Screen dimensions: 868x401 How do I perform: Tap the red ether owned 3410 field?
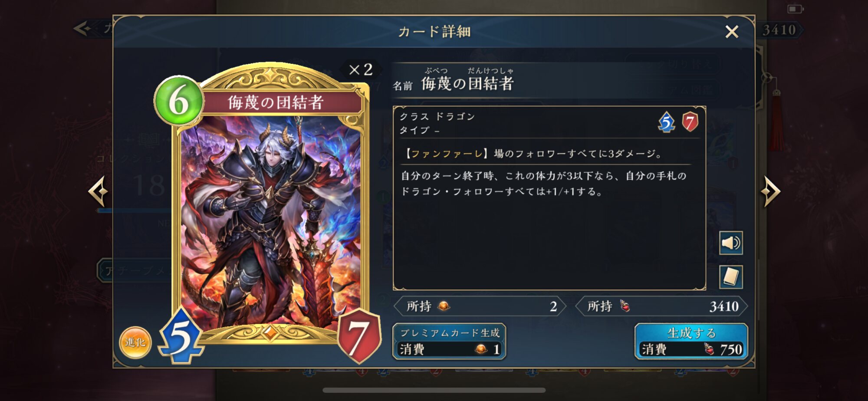coord(661,306)
